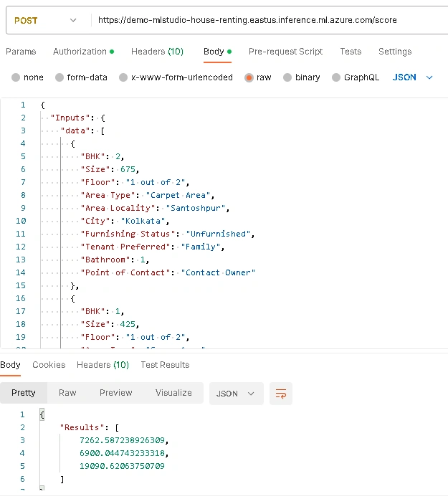Click the "Tenant Preferred" key

[125, 247]
